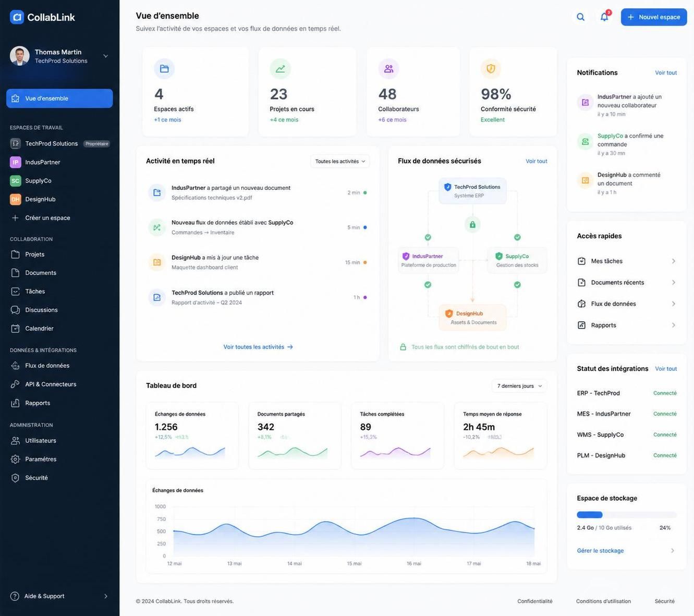This screenshot has height=616, width=694.
Task: Expand Aide & Support with its chevron
Action: [106, 596]
